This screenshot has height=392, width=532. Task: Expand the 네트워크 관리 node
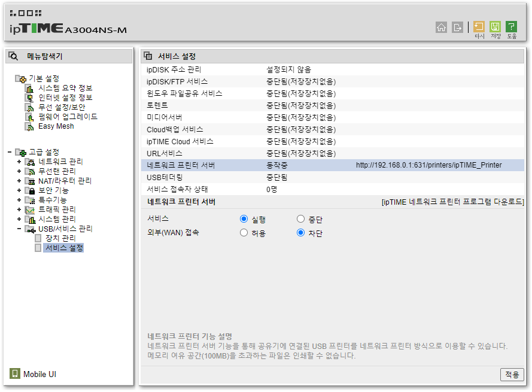click(19, 162)
